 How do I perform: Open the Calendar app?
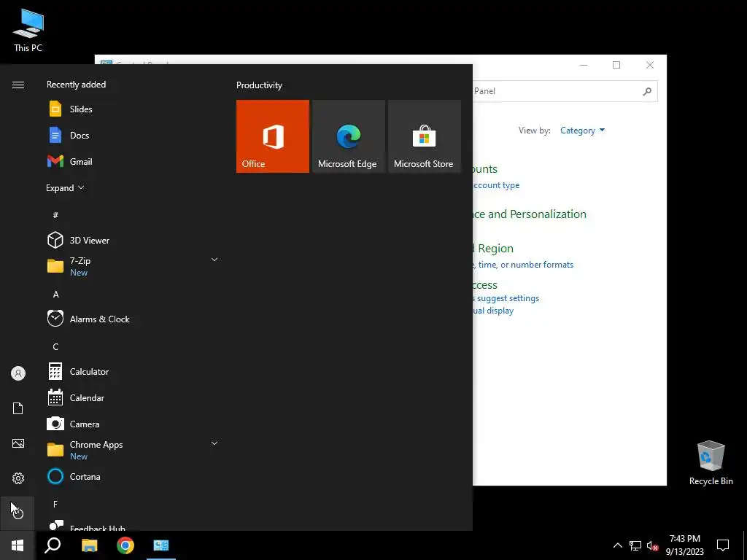pos(133,397)
